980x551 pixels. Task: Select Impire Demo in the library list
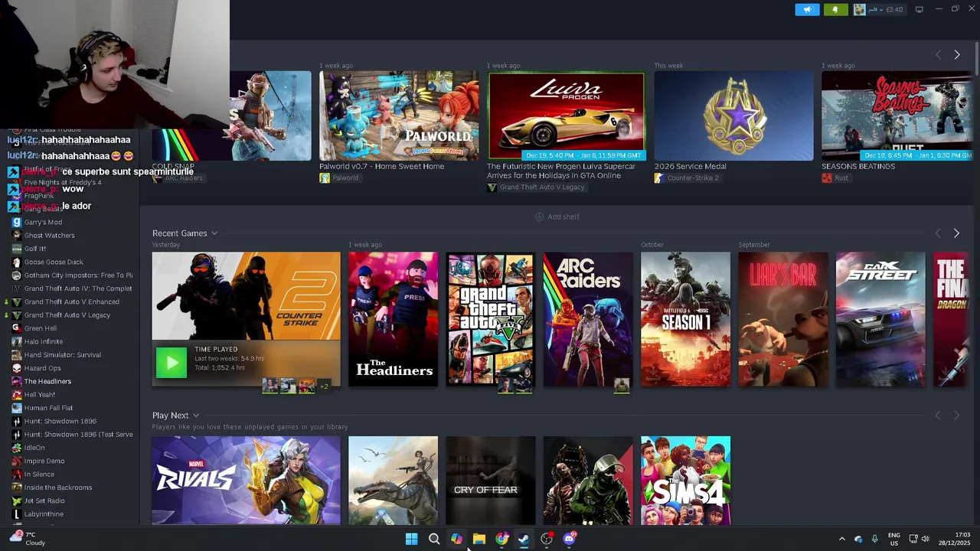point(44,461)
